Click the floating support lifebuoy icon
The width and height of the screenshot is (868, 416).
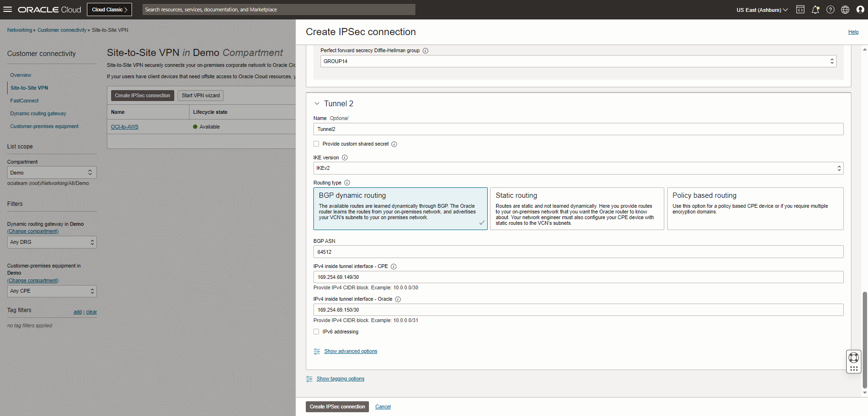[853, 358]
